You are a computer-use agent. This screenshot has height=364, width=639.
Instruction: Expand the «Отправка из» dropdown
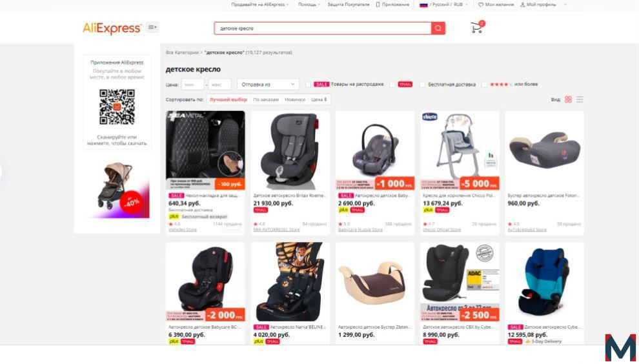[268, 85]
